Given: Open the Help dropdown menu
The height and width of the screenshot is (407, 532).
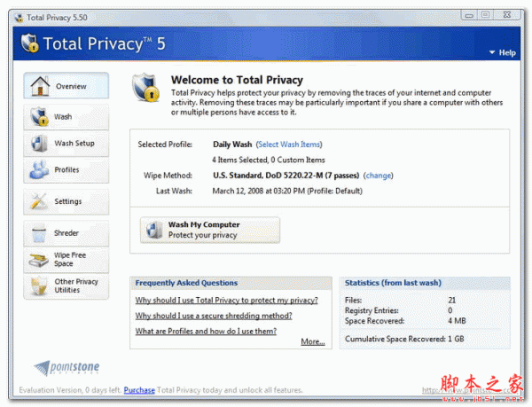Looking at the screenshot, I should pyautogui.click(x=503, y=52).
